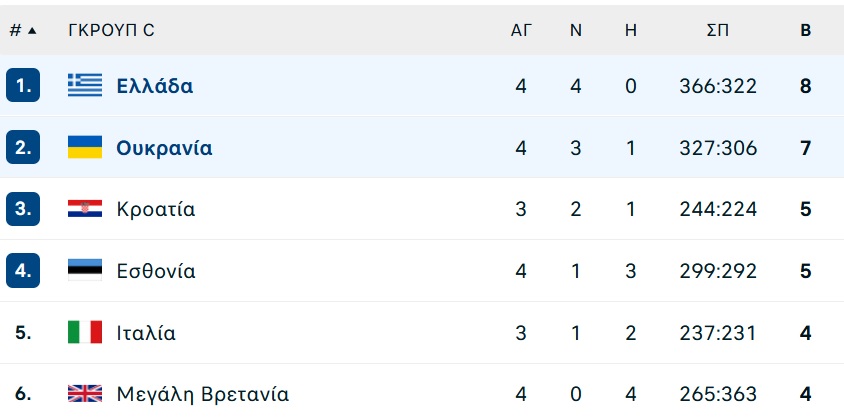Click the Italy flag icon
844x417 pixels.
(85, 332)
